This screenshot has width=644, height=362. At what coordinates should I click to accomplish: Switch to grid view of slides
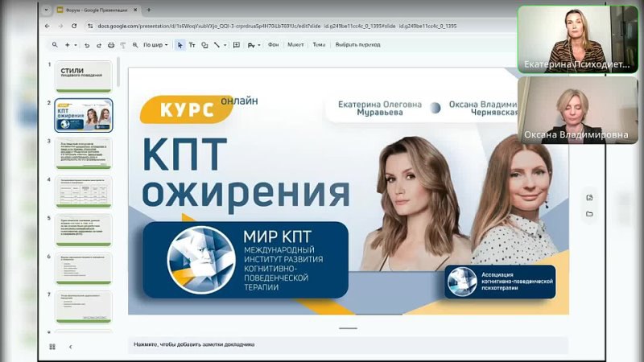(x=52, y=347)
